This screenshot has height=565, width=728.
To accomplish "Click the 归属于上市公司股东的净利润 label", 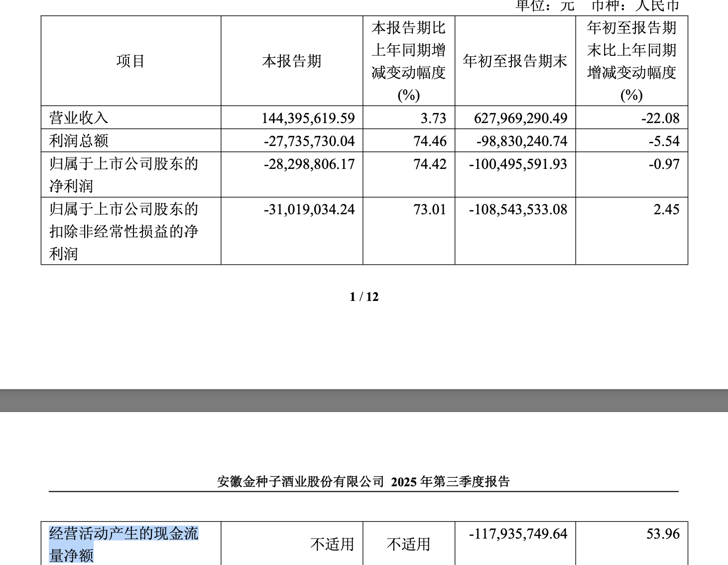I will (x=123, y=175).
